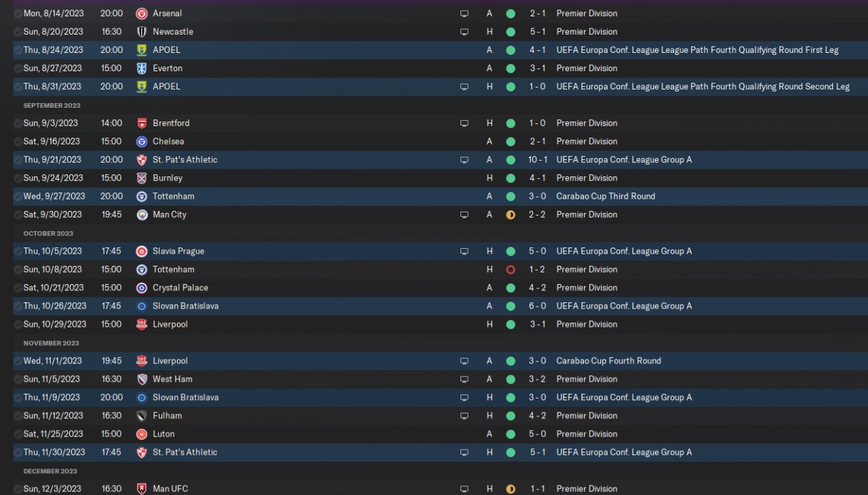This screenshot has height=495, width=868.
Task: Toggle the check mark beside Everton fixture
Action: [x=18, y=68]
